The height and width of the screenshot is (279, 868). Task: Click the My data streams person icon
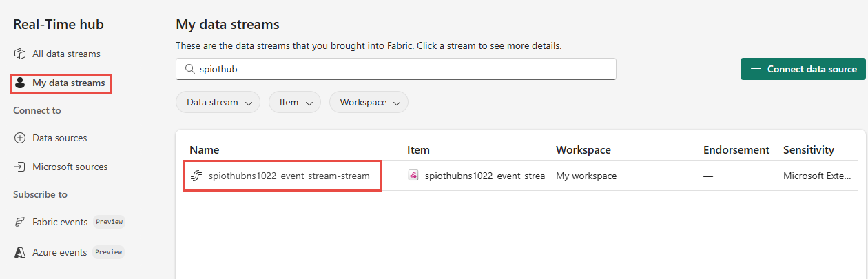click(x=20, y=83)
